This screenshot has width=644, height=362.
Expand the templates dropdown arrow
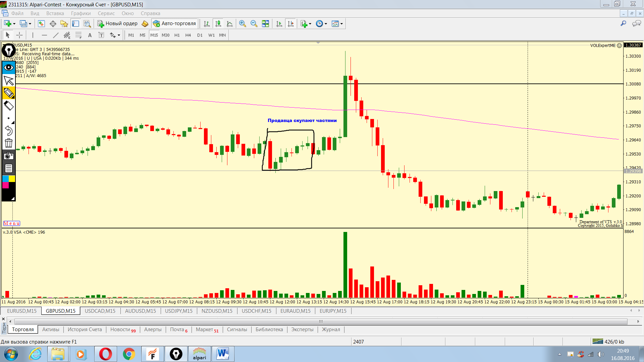pos(341,24)
